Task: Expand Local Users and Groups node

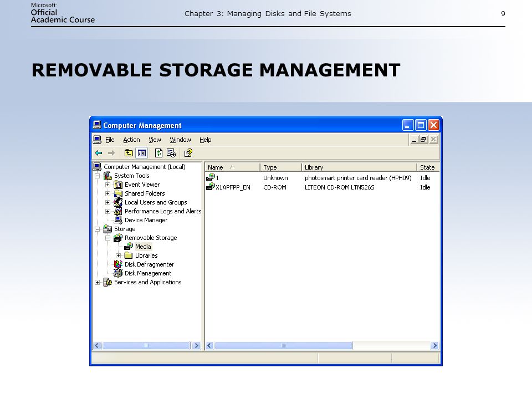Action: pyautogui.click(x=108, y=203)
